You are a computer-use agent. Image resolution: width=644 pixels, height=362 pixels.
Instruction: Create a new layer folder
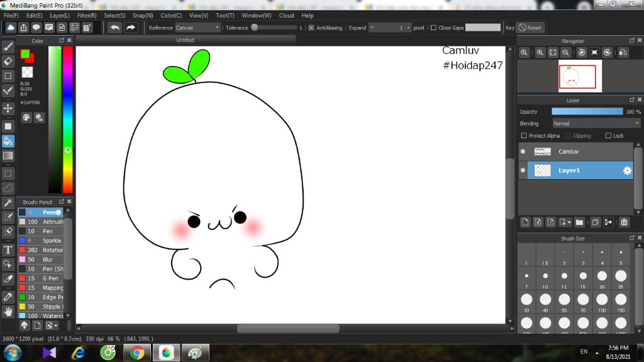[x=579, y=222]
